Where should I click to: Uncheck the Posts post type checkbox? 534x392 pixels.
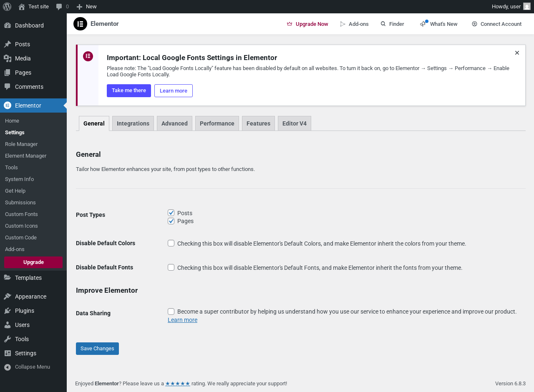point(171,213)
